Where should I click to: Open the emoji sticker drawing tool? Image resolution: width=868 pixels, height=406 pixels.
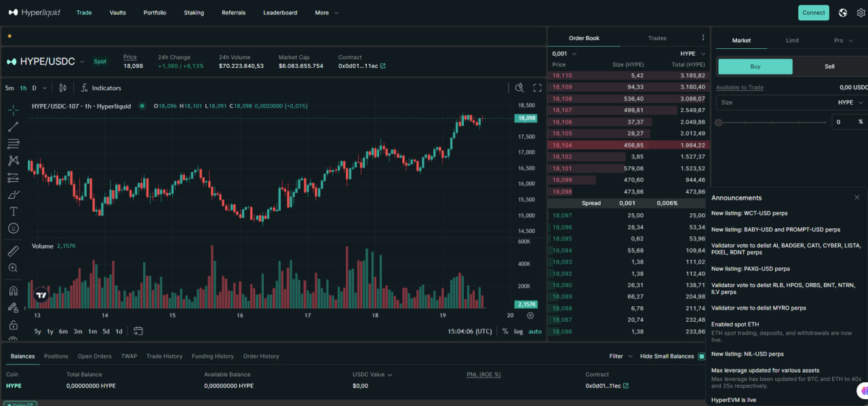(x=13, y=229)
